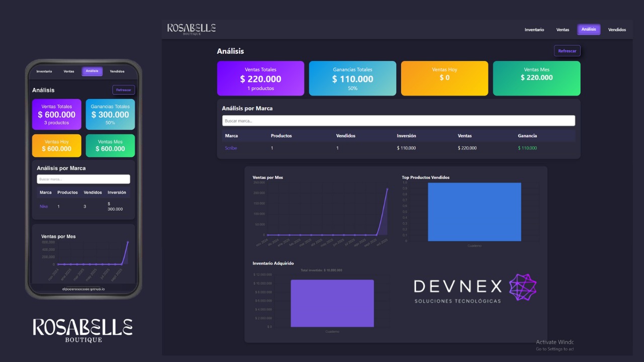Focus the desktop Buscar marca search field
The width and height of the screenshot is (644, 362).
[x=398, y=121]
